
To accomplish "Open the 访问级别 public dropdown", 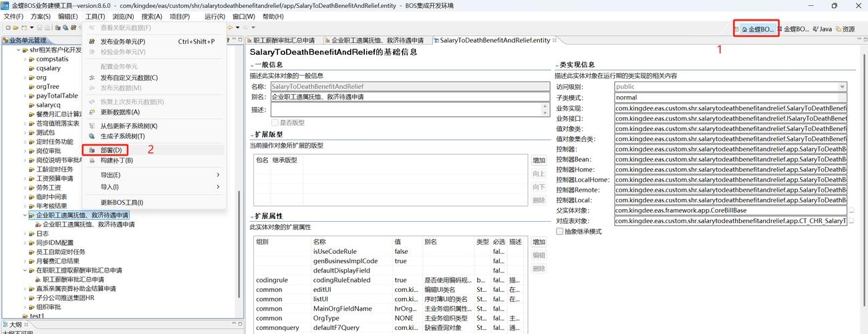I will (842, 87).
